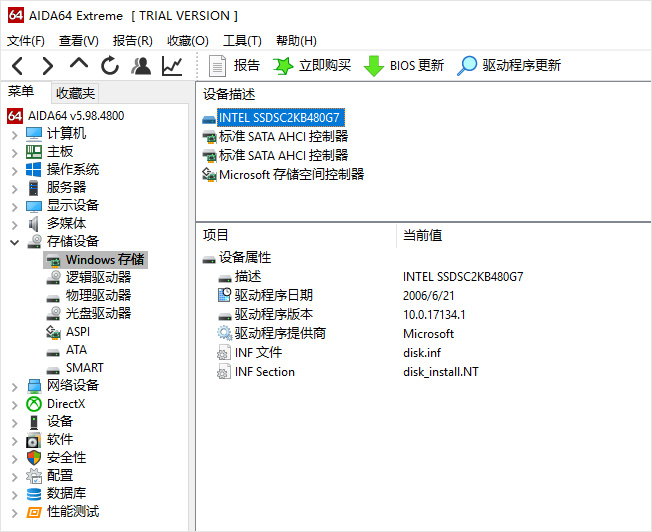Viewport: 652px width, 532px height.
Task: Expand the 计算机 tree node
Action: (15, 135)
